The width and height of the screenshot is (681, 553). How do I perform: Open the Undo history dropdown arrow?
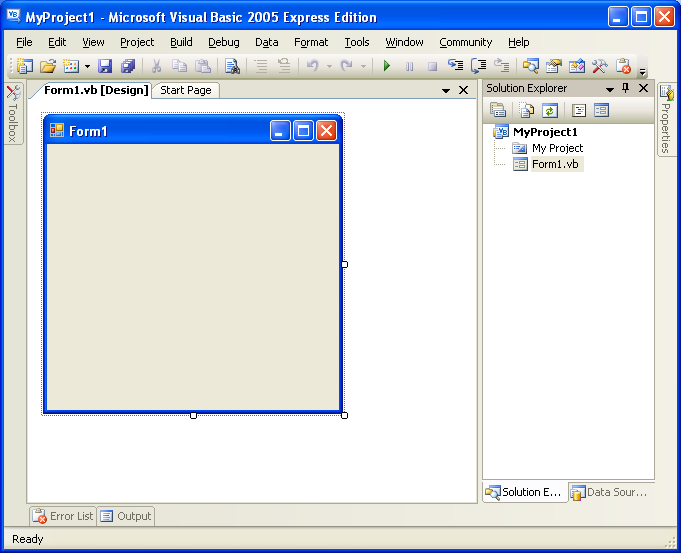pos(329,66)
